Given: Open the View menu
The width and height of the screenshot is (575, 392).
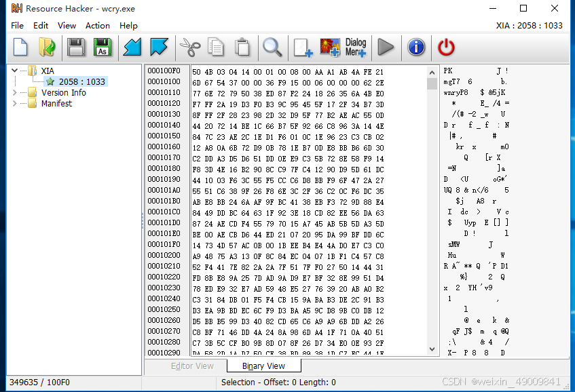Looking at the screenshot, I should tap(67, 26).
